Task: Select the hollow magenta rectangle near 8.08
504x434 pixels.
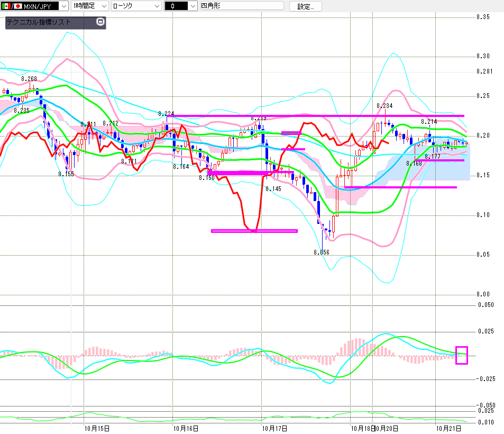Action: coord(254,231)
